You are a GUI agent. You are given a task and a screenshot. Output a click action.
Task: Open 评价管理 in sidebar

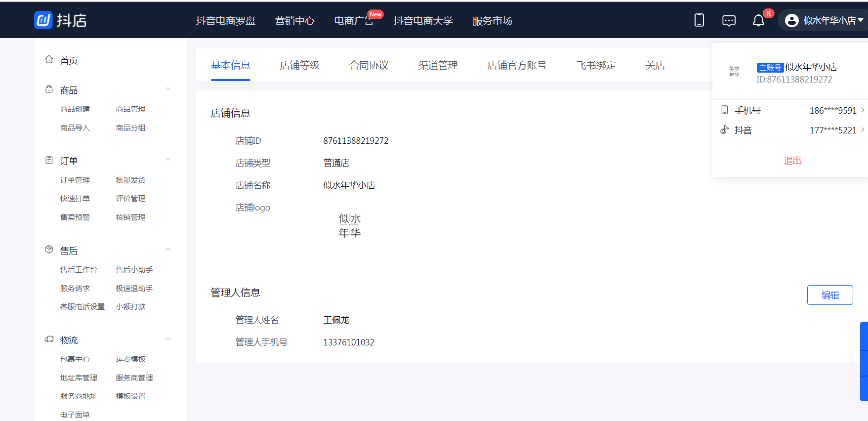(x=131, y=199)
